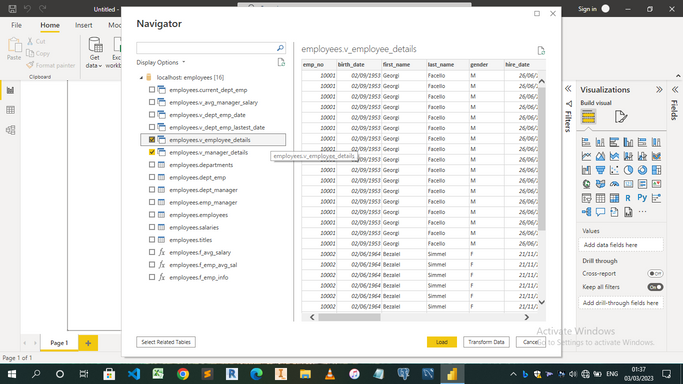
Task: Uncheck employees.v_manager_details checkbox
Action: tap(152, 152)
